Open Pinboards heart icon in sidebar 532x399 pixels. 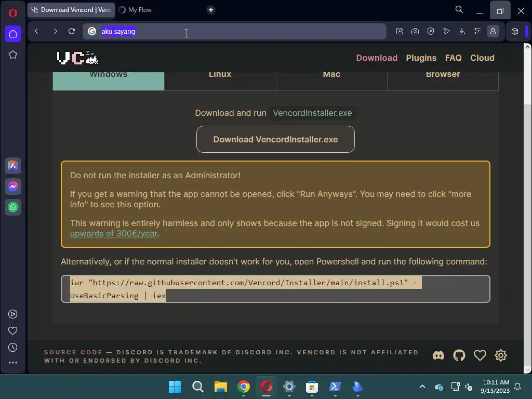pos(12,330)
